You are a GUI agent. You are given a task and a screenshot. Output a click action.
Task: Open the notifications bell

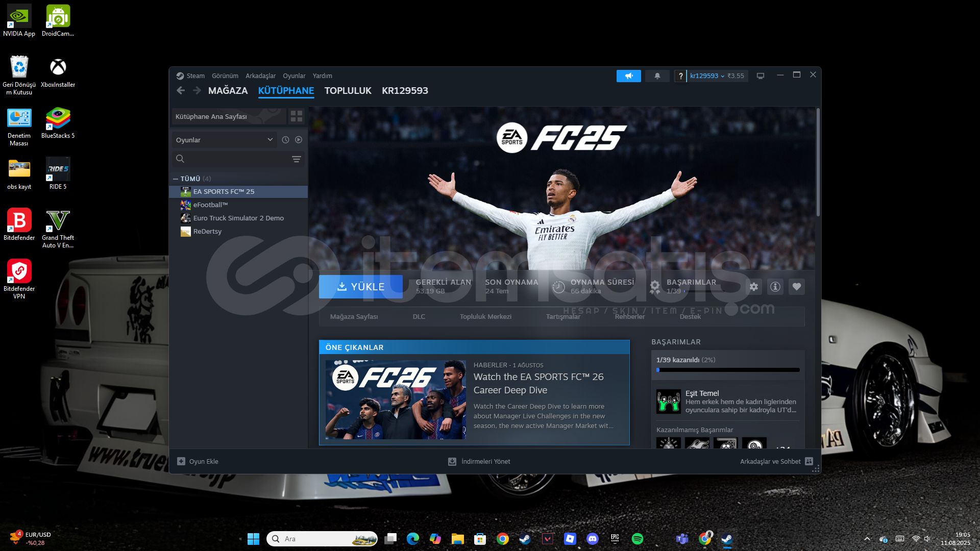tap(657, 76)
